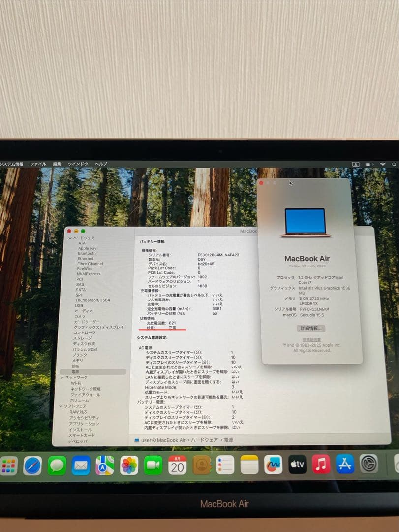Viewport: 399px width, 532px height.
Task: Open Spotlight search magnifier in menu bar
Action: (x=394, y=164)
